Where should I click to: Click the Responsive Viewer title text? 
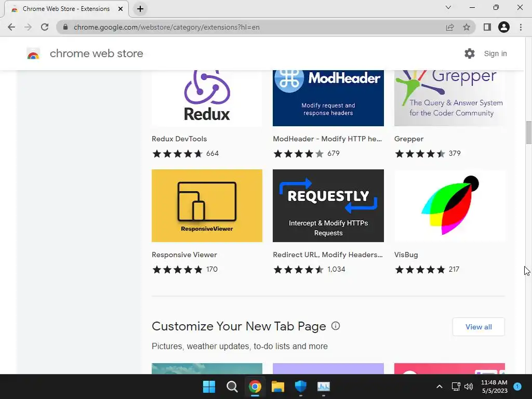pyautogui.click(x=184, y=255)
